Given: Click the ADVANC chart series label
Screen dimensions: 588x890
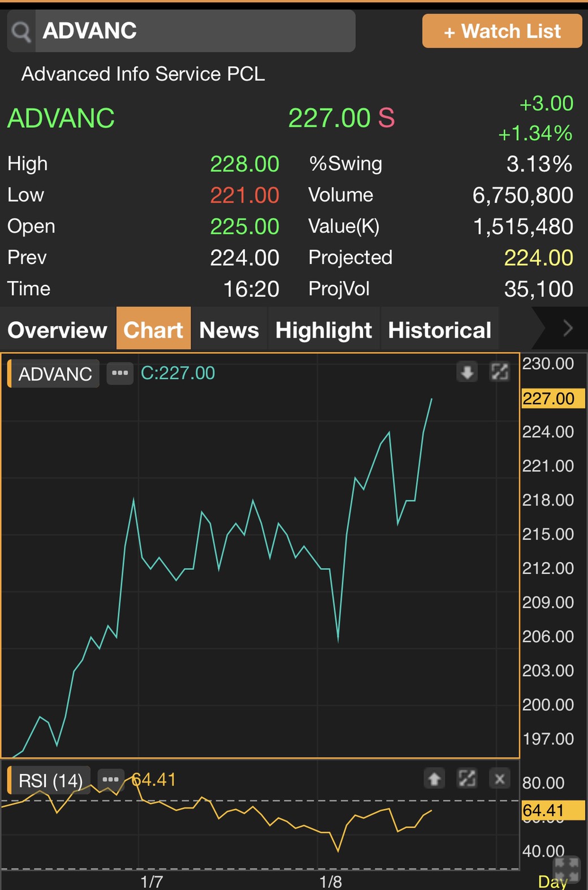Looking at the screenshot, I should tap(54, 374).
